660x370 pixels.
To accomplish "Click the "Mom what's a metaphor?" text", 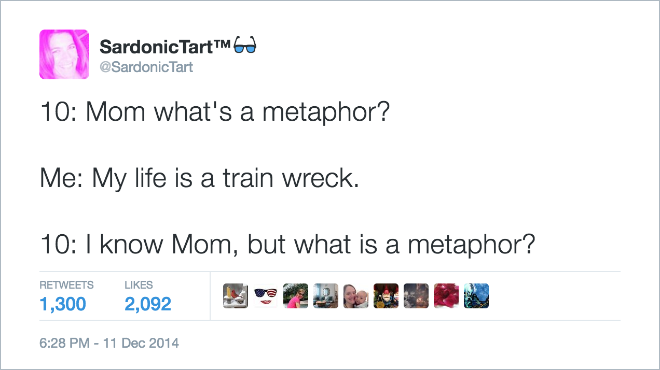I will [x=238, y=112].
